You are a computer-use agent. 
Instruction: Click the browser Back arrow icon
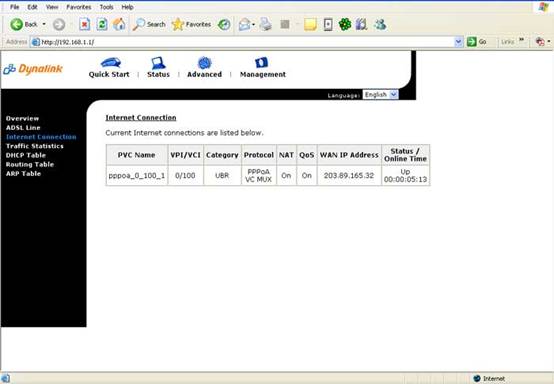point(17,24)
